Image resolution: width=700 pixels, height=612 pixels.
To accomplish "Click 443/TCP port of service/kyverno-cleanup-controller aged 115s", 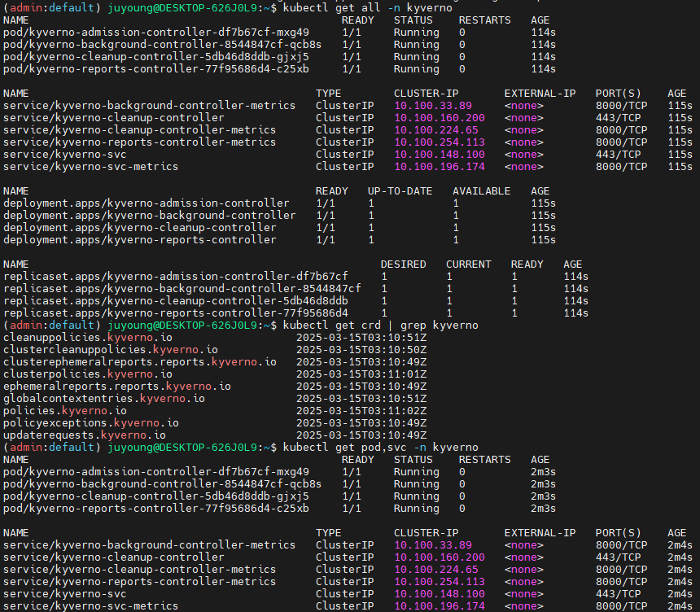I will [x=618, y=117].
